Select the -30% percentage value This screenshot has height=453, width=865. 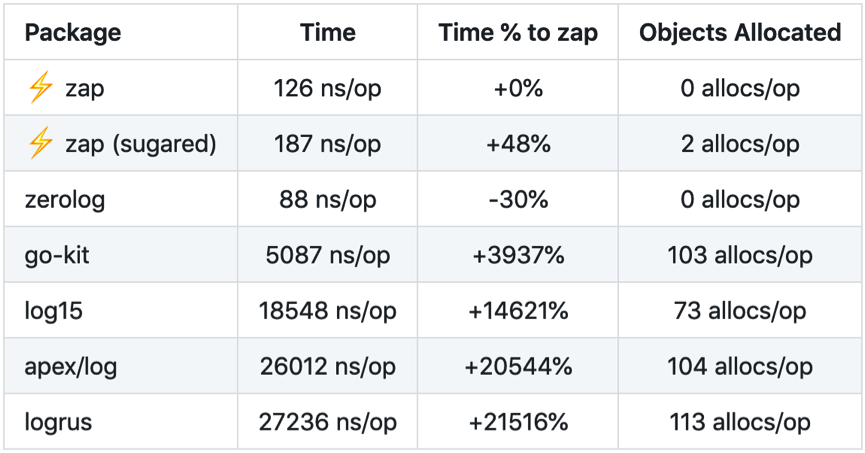click(518, 199)
